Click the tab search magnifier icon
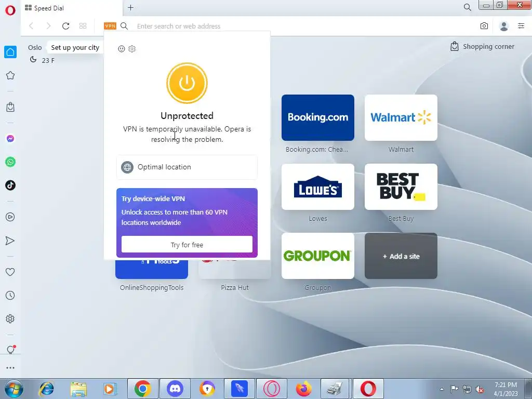Image resolution: width=532 pixels, height=399 pixels. [x=467, y=7]
